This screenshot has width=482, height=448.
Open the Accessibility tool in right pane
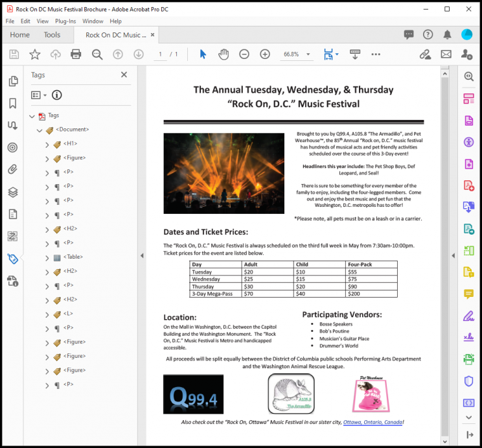[x=468, y=142]
